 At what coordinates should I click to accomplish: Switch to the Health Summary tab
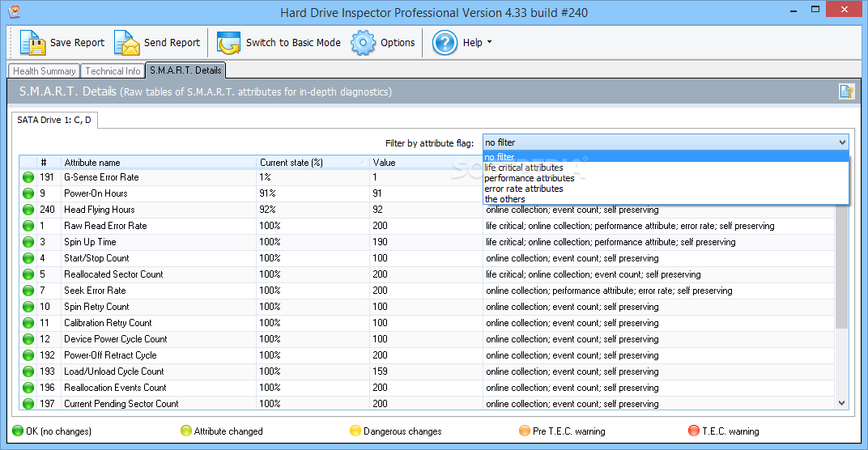click(45, 71)
